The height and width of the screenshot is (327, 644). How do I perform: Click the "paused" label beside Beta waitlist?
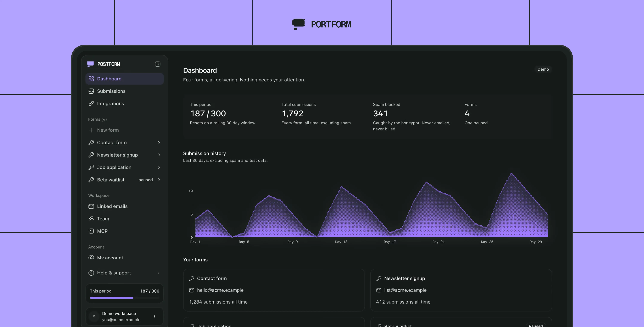pos(146,180)
